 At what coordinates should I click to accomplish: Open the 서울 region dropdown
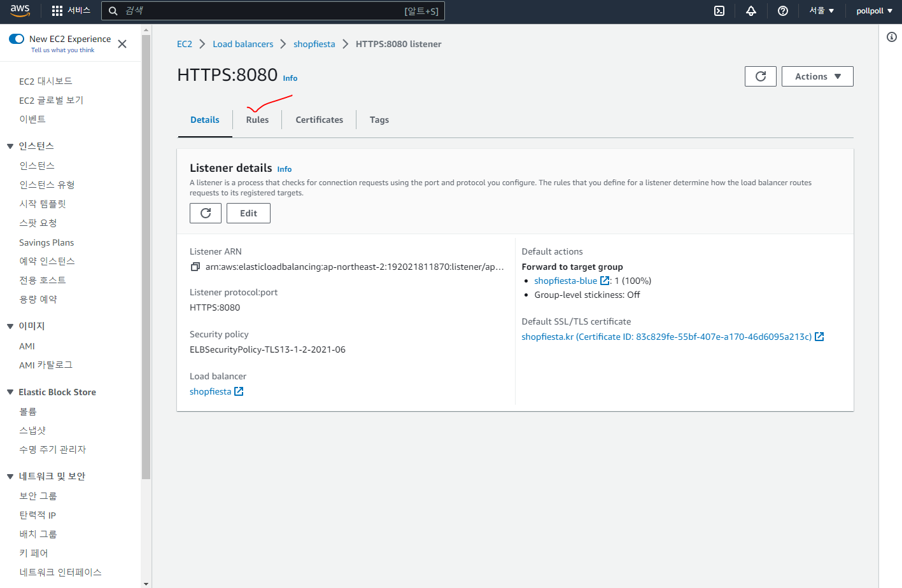(x=821, y=11)
